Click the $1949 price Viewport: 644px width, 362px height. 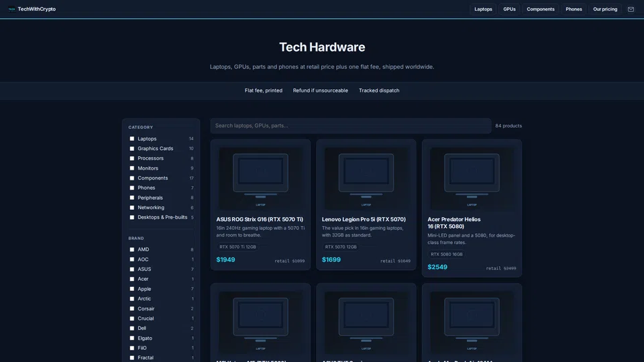click(x=225, y=260)
